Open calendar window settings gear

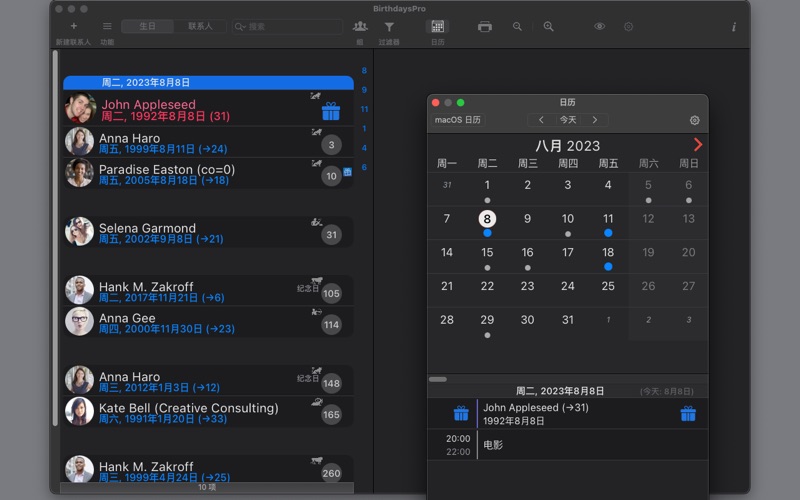tap(695, 120)
